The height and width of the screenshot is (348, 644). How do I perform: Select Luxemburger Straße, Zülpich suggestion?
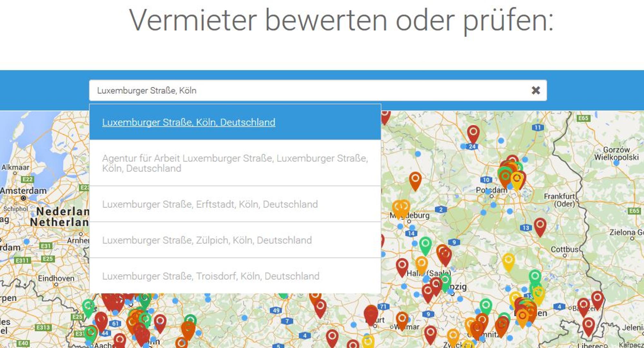click(x=235, y=240)
